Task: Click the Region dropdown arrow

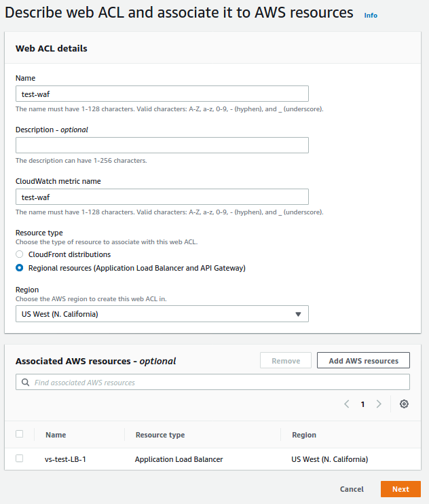Action: coord(298,313)
